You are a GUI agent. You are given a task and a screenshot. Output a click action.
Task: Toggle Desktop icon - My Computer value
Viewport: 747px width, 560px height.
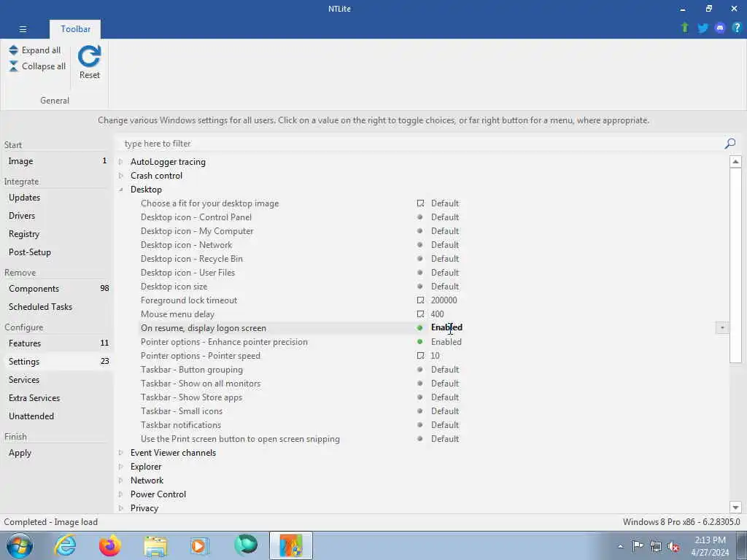click(445, 231)
